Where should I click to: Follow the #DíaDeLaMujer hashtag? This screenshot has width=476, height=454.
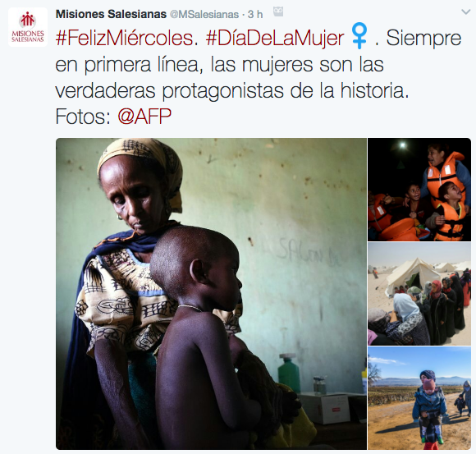point(275,39)
